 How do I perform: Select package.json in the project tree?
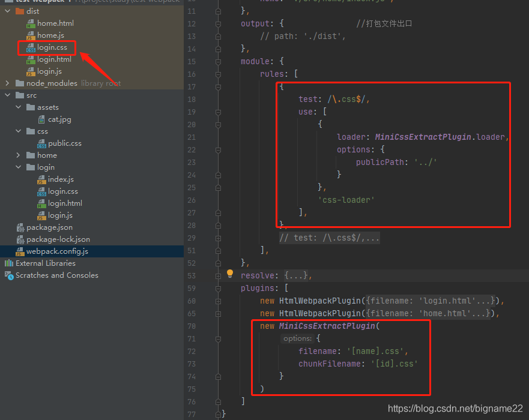tap(49, 227)
